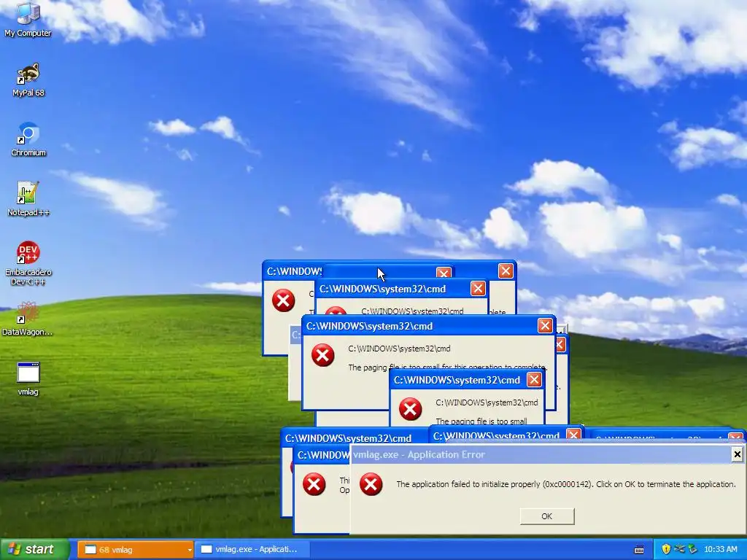The height and width of the screenshot is (560, 747).
Task: Switch to 'vmlag.exe - Applicati...' taskbar button
Action: click(x=252, y=550)
